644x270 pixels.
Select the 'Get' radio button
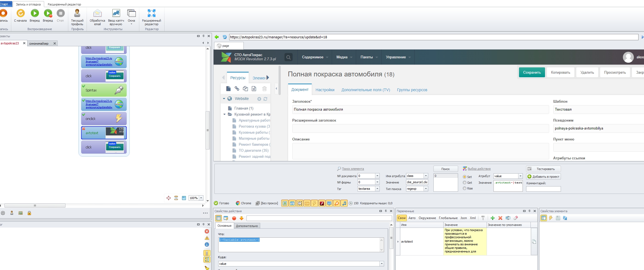pyautogui.click(x=465, y=183)
